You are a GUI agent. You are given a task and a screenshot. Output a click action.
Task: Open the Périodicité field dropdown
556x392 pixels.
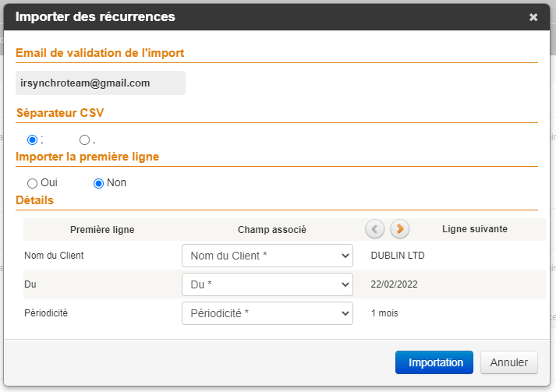[267, 313]
